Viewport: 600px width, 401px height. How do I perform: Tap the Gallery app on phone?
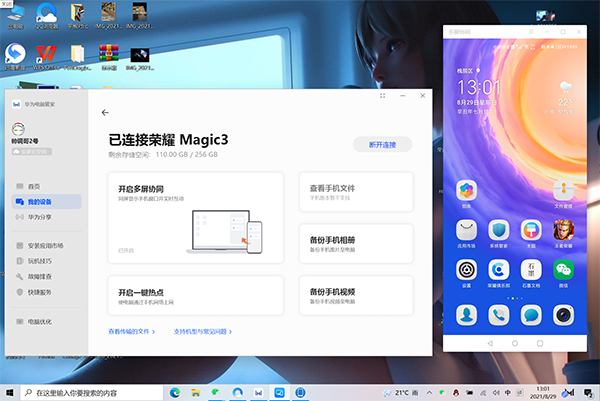466,191
